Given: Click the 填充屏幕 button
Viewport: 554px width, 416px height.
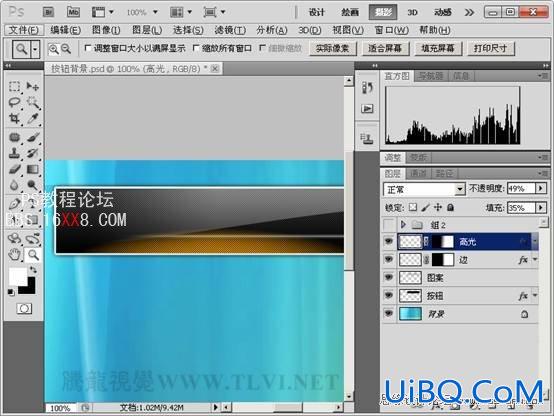Looking at the screenshot, I should tap(438, 48).
